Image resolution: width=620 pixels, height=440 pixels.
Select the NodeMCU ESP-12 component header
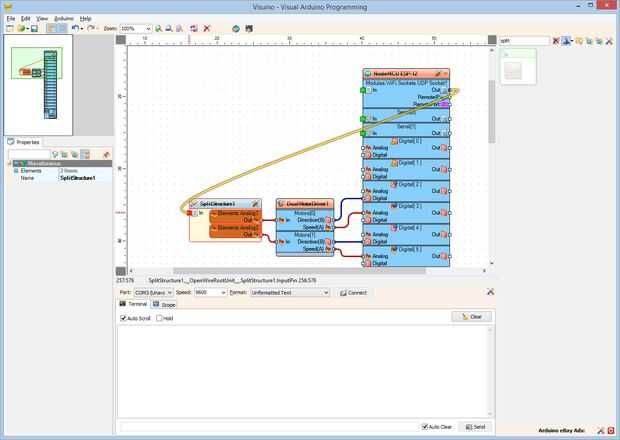406,74
